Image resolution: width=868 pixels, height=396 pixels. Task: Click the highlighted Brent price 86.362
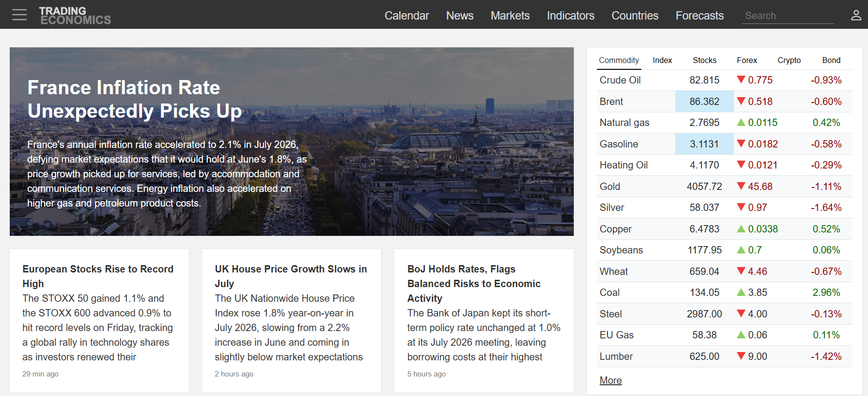(x=705, y=102)
